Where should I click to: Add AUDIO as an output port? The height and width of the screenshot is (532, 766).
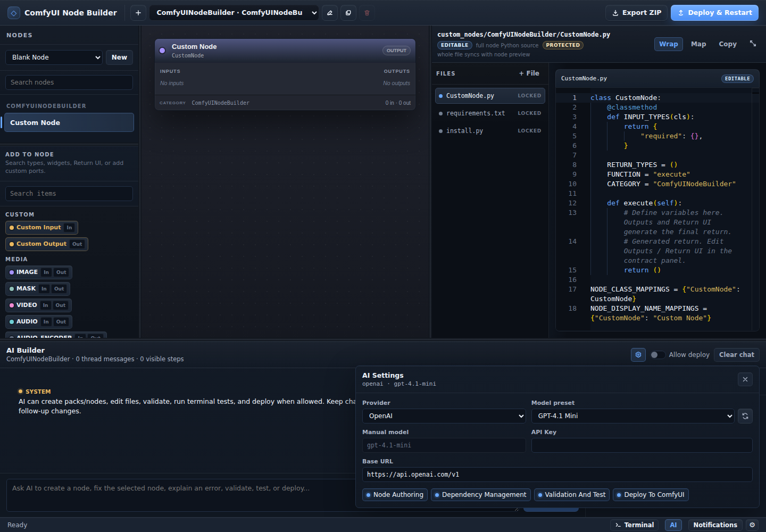pos(61,322)
